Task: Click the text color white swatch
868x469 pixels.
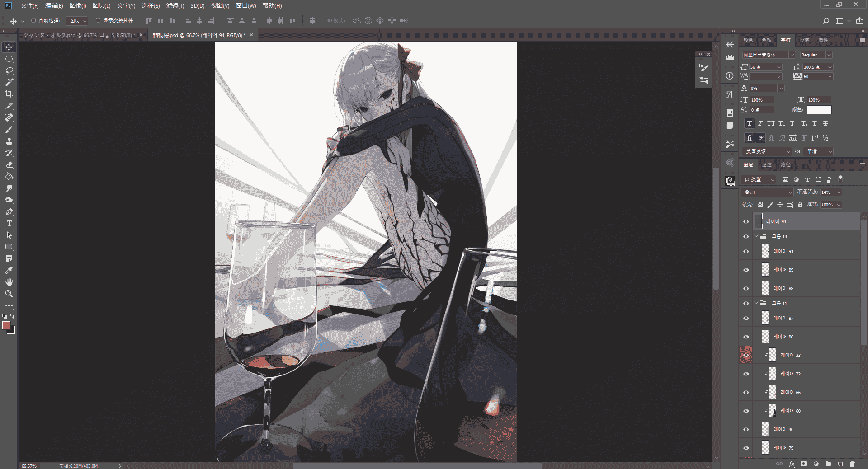Action: pyautogui.click(x=819, y=110)
